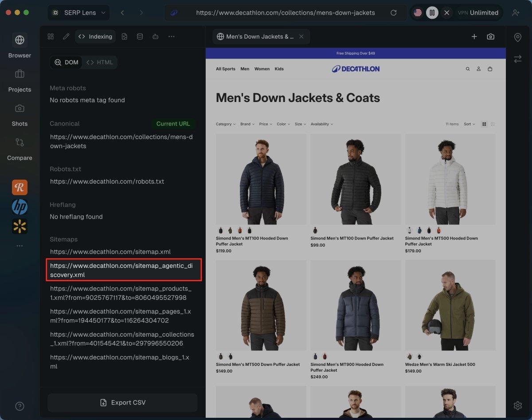Viewport: 532px width, 420px height.
Task: Open the database panel icon
Action: pyautogui.click(x=140, y=36)
